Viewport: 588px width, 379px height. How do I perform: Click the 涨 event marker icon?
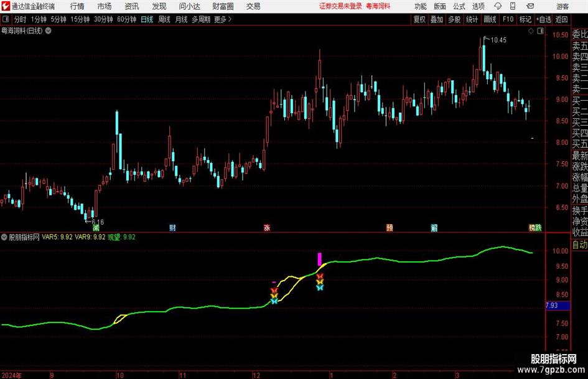tap(267, 228)
